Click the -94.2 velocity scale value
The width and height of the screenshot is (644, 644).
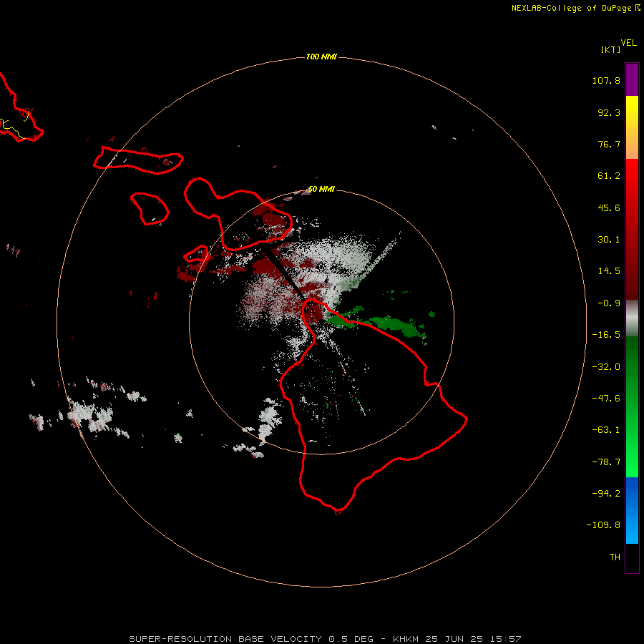[606, 493]
